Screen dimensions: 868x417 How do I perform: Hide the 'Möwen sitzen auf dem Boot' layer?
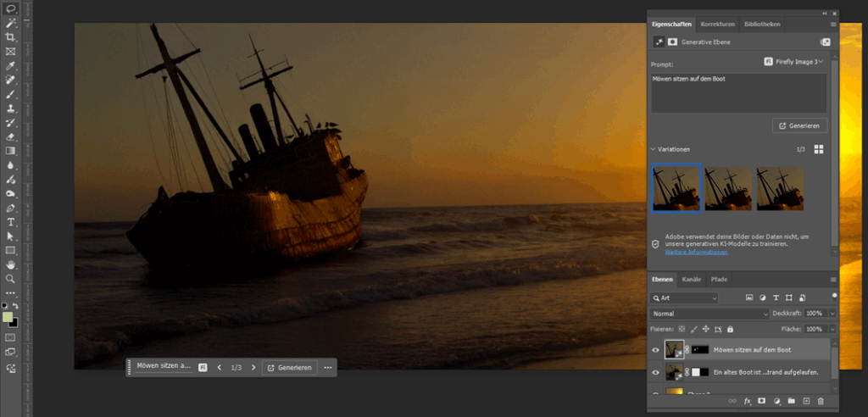[x=656, y=350]
